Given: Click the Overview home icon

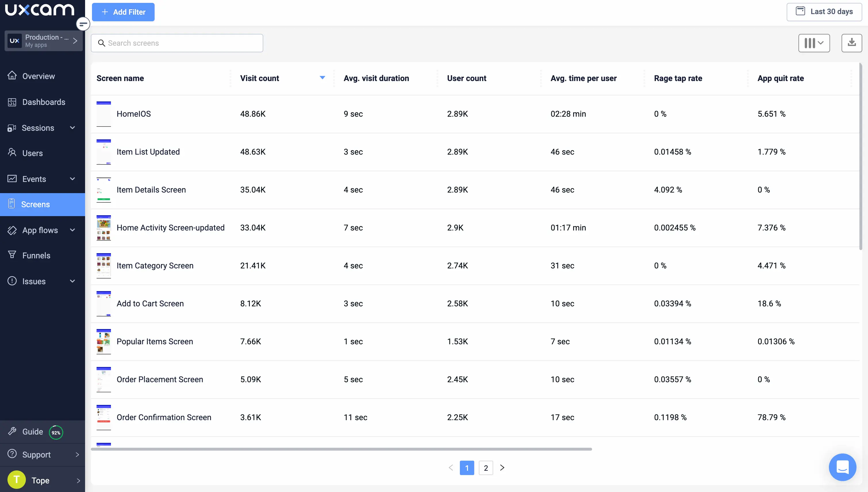Looking at the screenshot, I should pyautogui.click(x=12, y=76).
